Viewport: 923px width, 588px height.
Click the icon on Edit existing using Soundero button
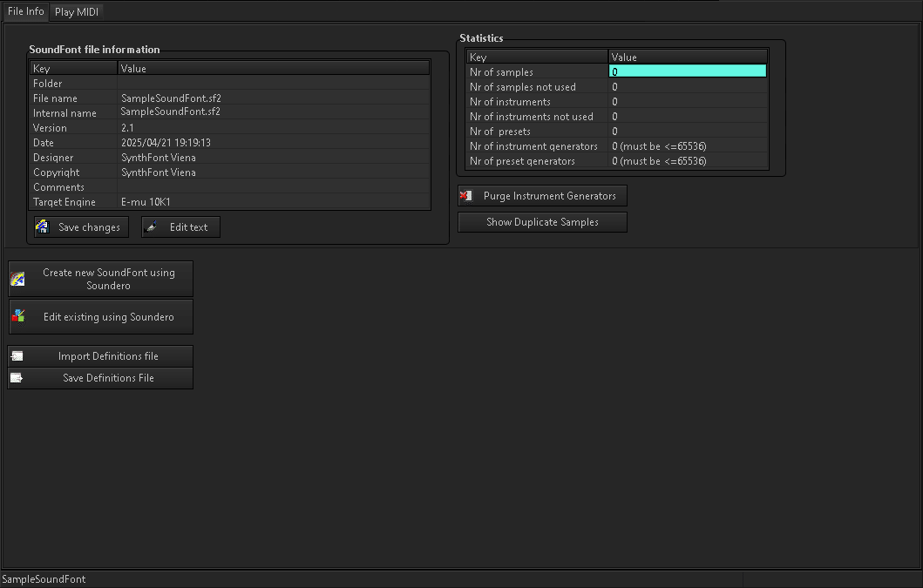click(x=17, y=316)
